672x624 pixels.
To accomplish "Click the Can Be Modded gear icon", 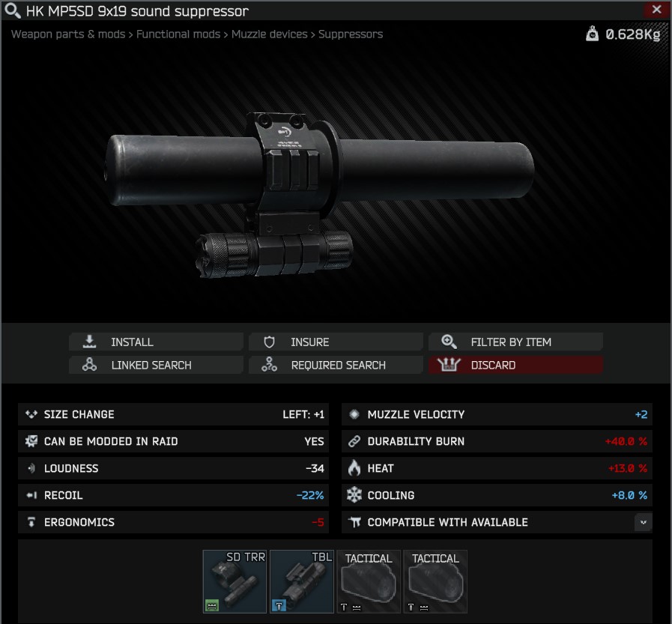I will pos(31,441).
